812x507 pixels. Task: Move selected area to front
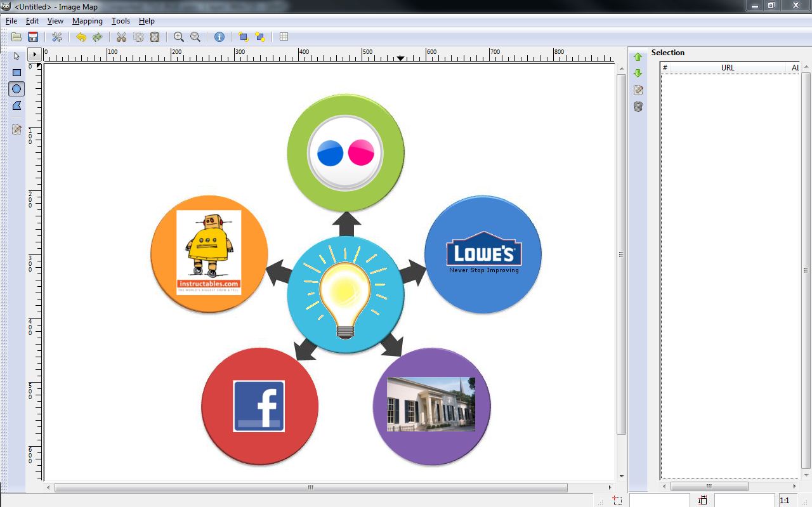click(x=244, y=37)
